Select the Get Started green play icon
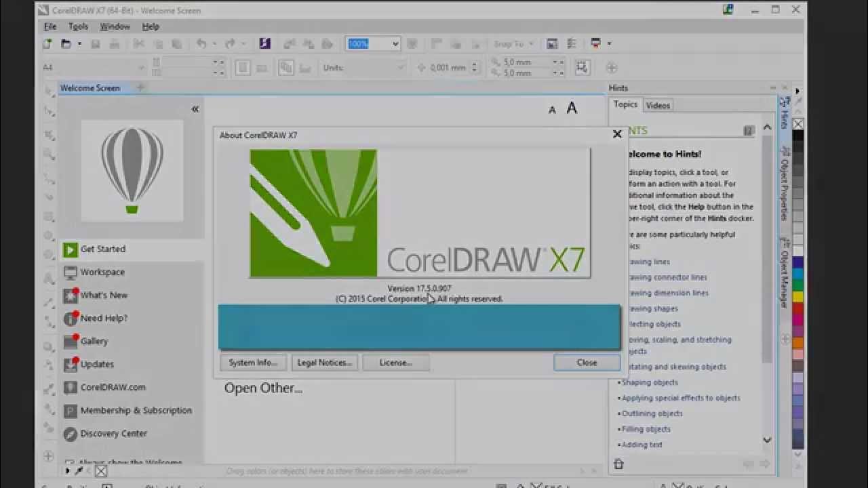This screenshot has width=868, height=488. 71,249
